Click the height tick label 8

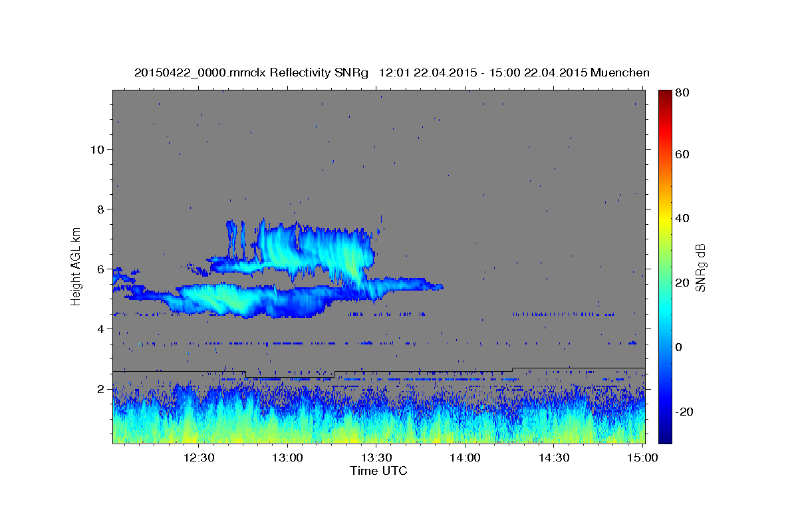click(101, 209)
